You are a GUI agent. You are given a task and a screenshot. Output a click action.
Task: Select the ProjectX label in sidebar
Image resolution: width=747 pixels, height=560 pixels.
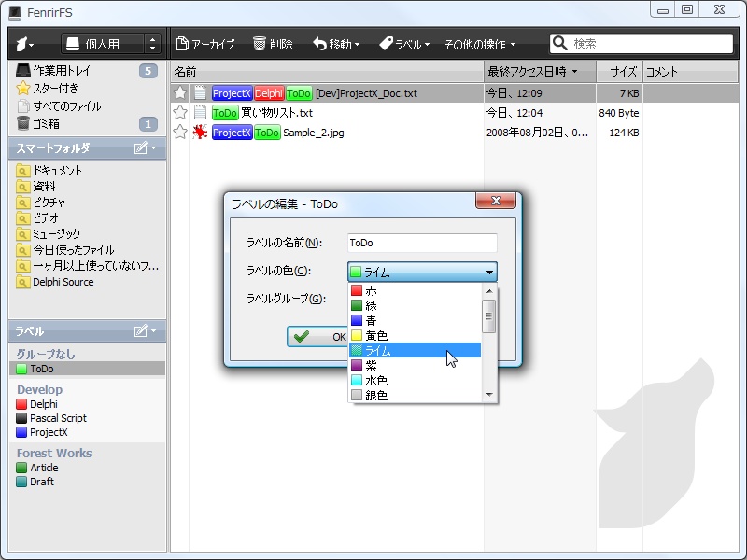click(x=42, y=432)
